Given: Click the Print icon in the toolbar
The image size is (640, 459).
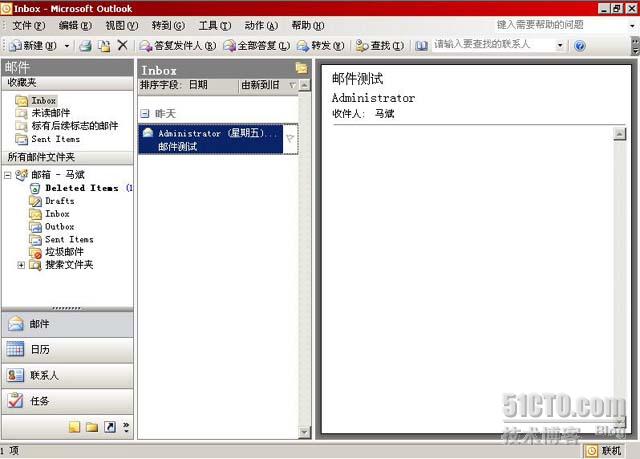Looking at the screenshot, I should (86, 46).
